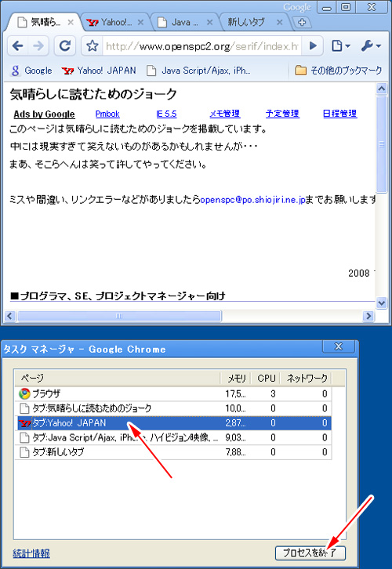Click the horizontal scrollbar right arrow
Screen dimensions: 392x569
click(x=368, y=316)
